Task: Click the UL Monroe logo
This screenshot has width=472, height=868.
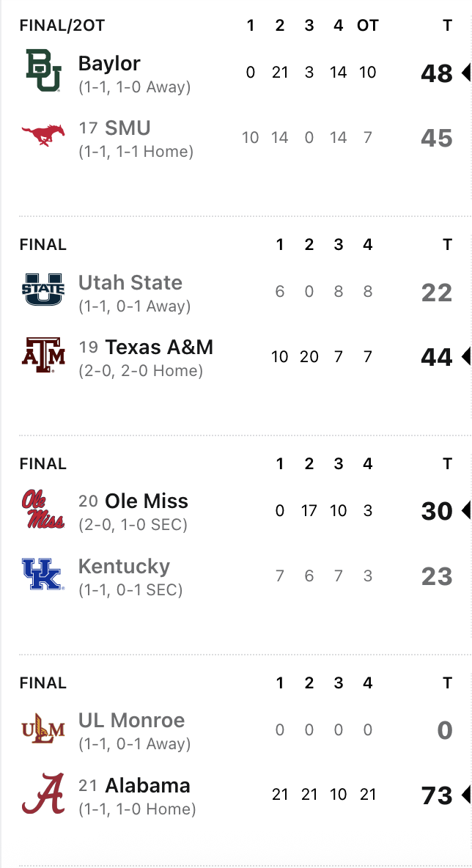Action: pyautogui.click(x=43, y=729)
